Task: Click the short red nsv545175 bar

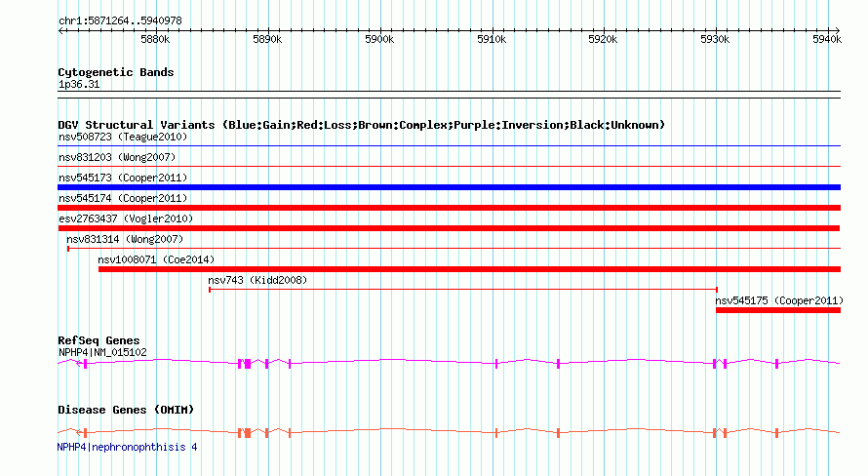Action: coord(778,310)
